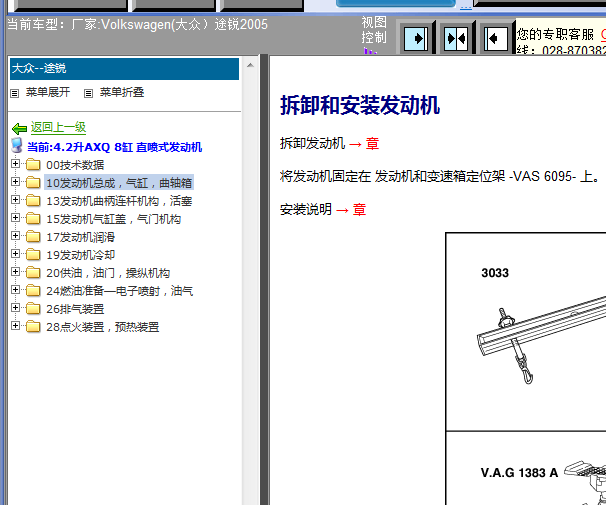Screen dimensions: 606x505
Task: Click the left-arrow view control icon
Action: tap(496, 38)
